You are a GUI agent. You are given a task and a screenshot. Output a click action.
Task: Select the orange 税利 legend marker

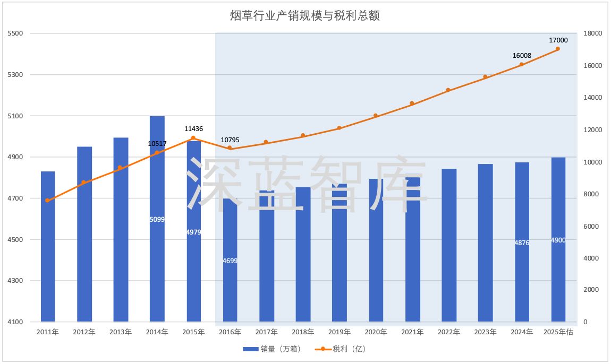pyautogui.click(x=323, y=349)
